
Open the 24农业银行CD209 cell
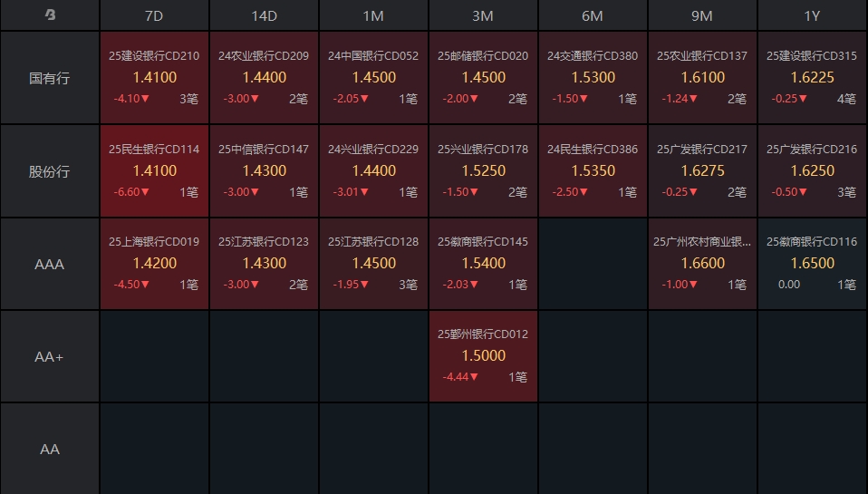coord(264,78)
